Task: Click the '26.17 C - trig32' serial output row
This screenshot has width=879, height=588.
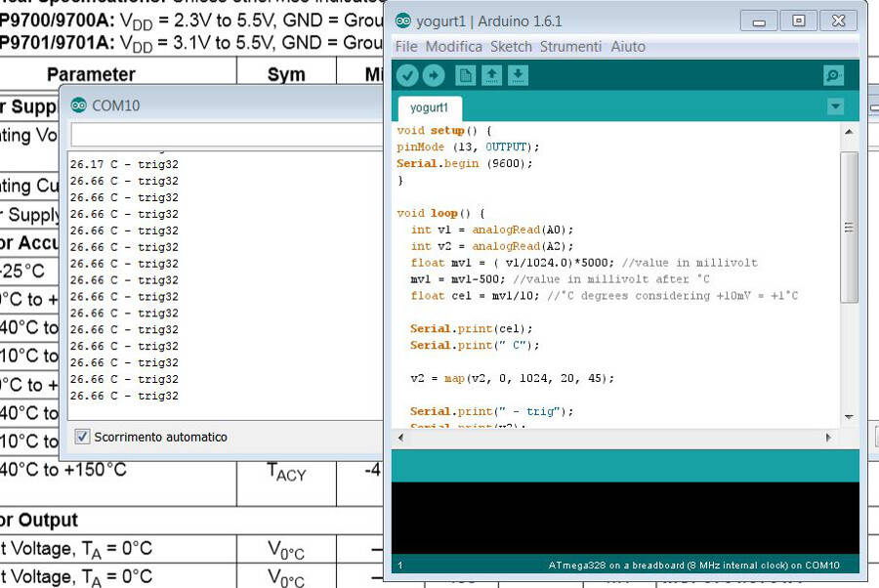Action: click(x=124, y=164)
